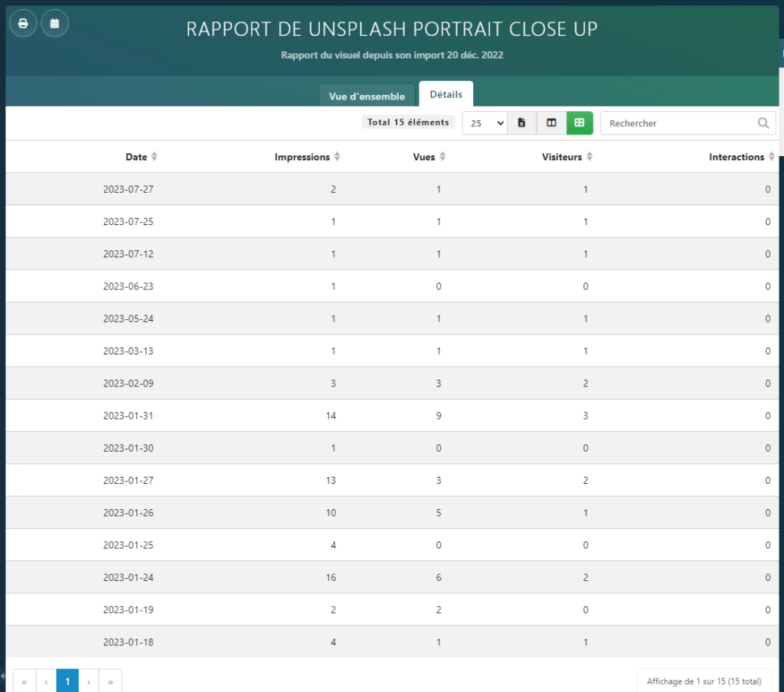784x692 pixels.
Task: Focus the Rechercher search field
Action: pyautogui.click(x=678, y=122)
